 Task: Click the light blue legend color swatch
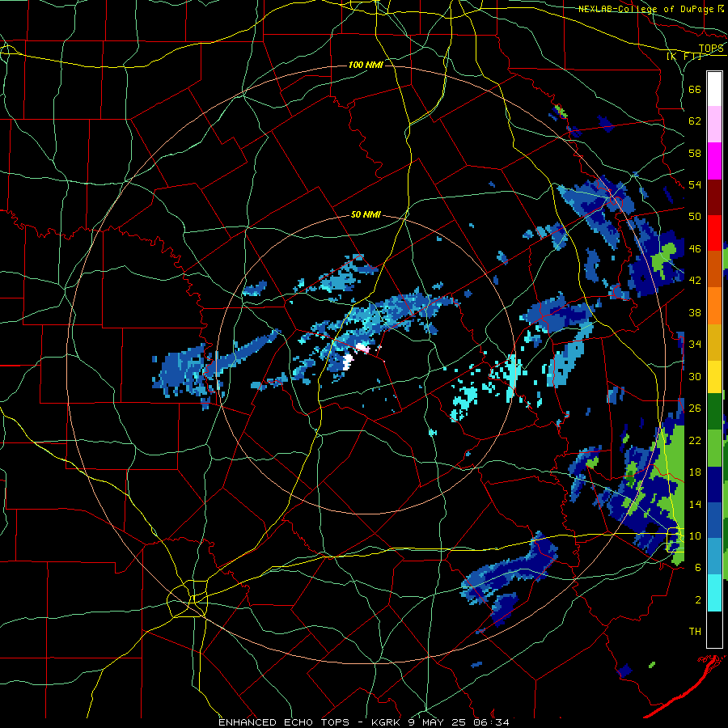coord(714,557)
